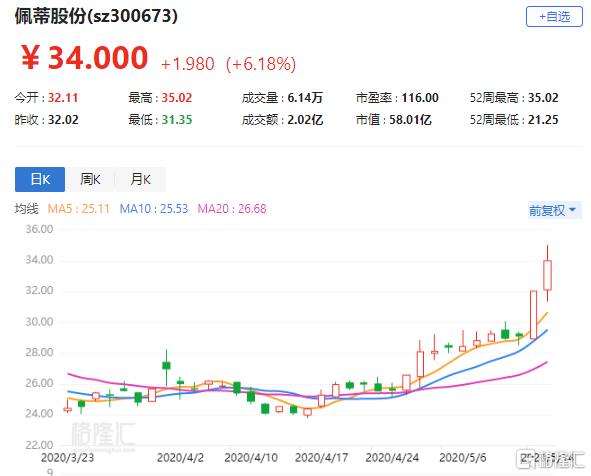Click the 成交量 value 6.14万

(305, 98)
